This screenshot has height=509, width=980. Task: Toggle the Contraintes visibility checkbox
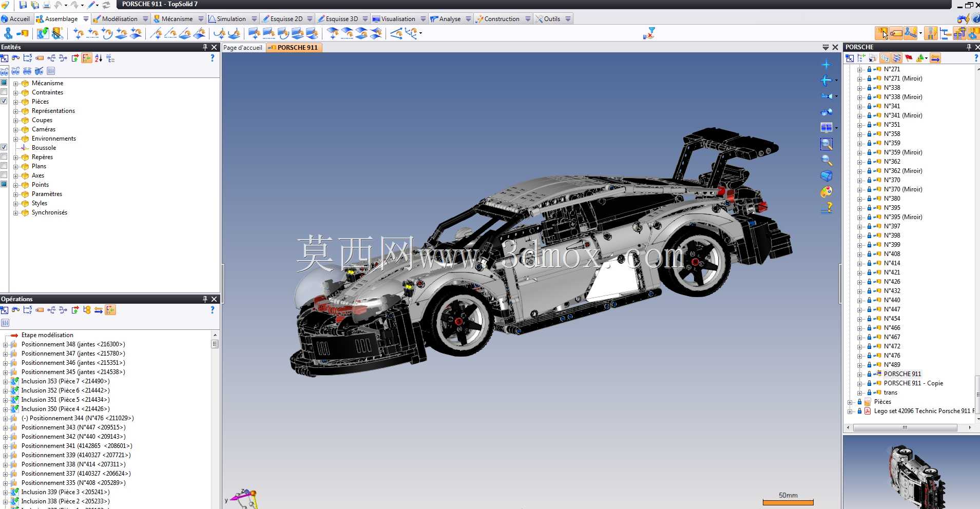(4, 92)
